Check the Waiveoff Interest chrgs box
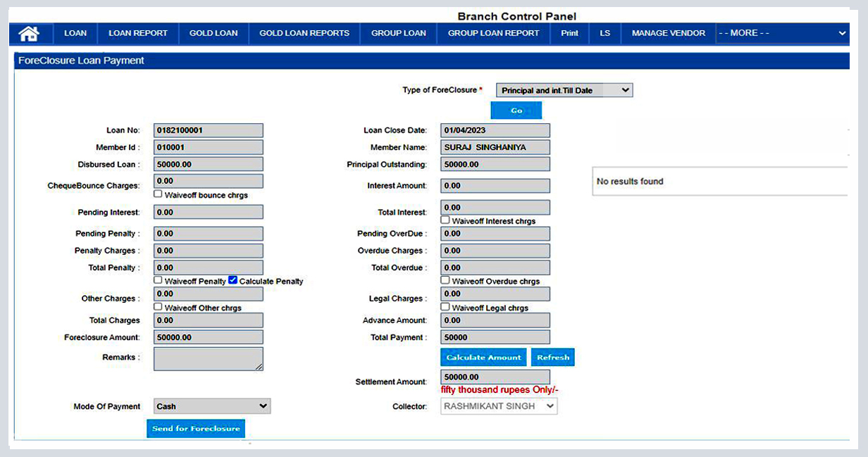Screen dimensions: 868x457 pyautogui.click(x=445, y=219)
